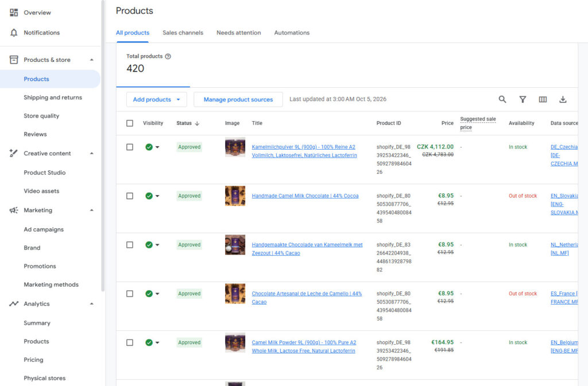Switch to the All products tab

pyautogui.click(x=133, y=33)
